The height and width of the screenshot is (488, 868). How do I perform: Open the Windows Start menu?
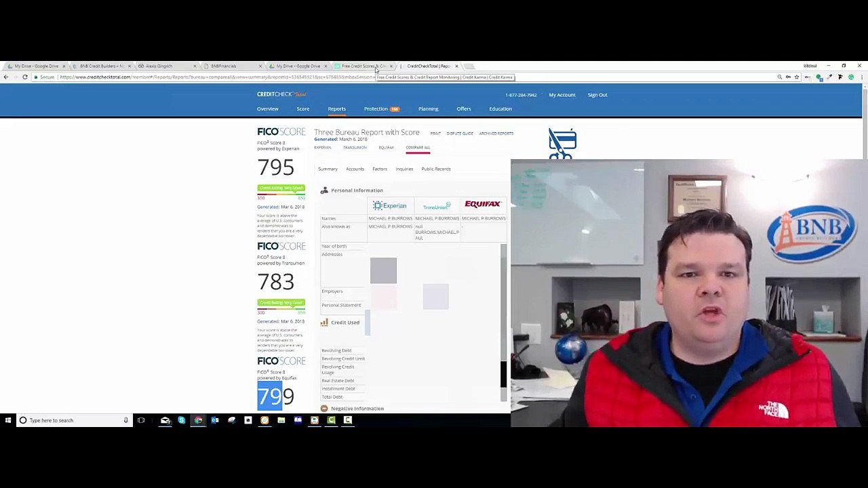7,420
